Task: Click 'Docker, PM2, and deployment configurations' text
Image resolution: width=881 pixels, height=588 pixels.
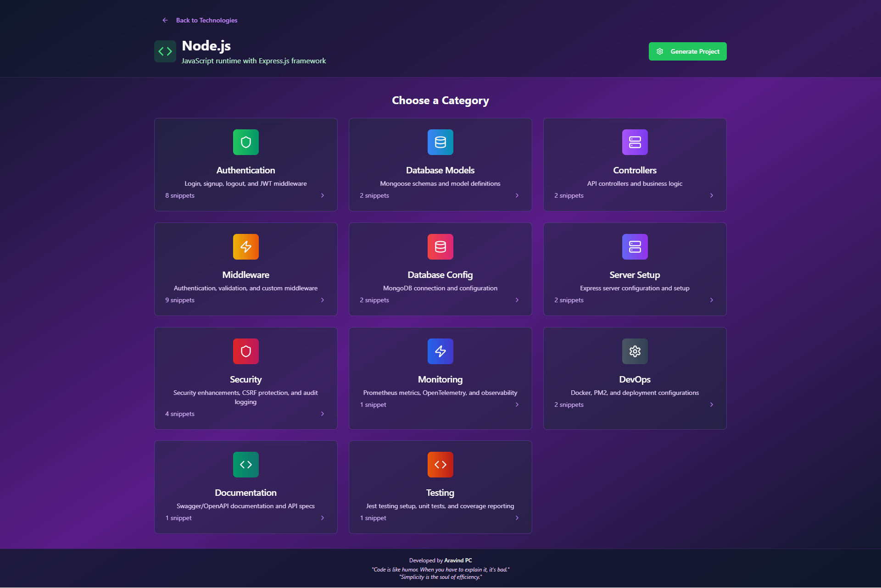Action: tap(635, 393)
